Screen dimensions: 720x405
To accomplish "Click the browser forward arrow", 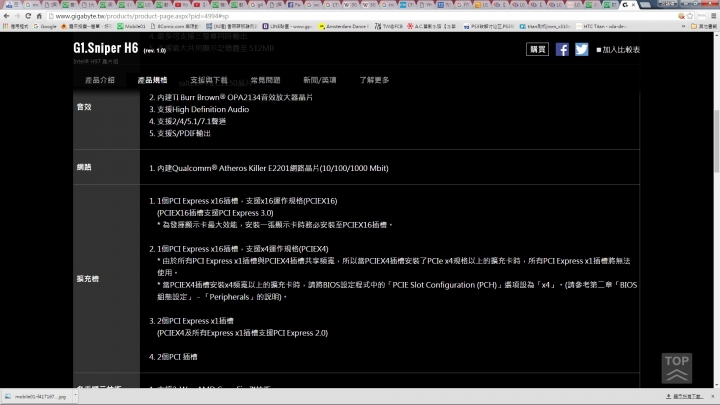I will pos(17,16).
